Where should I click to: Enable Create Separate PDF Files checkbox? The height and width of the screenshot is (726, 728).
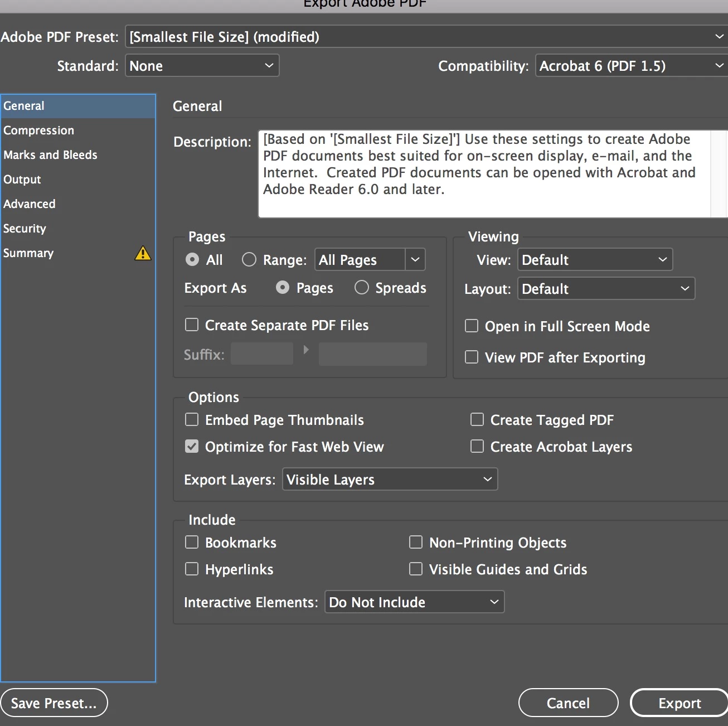point(192,325)
